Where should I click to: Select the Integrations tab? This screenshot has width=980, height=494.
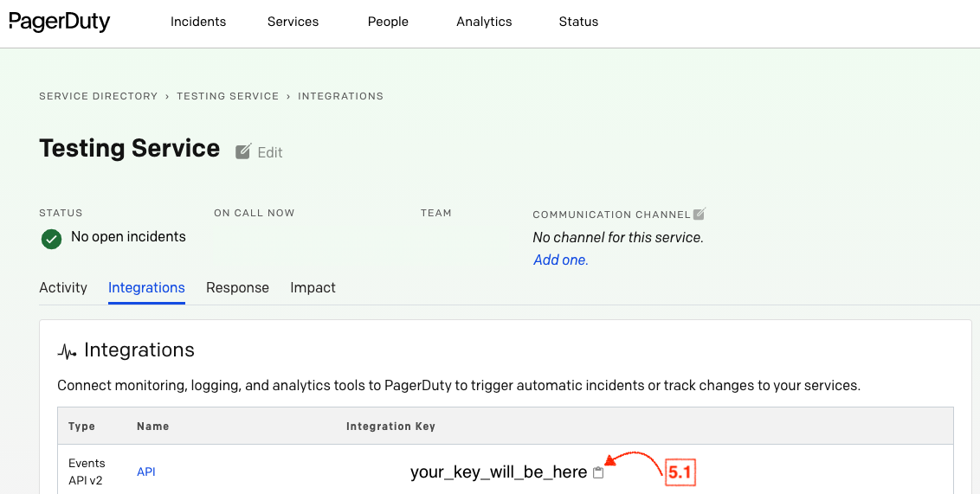pos(146,288)
